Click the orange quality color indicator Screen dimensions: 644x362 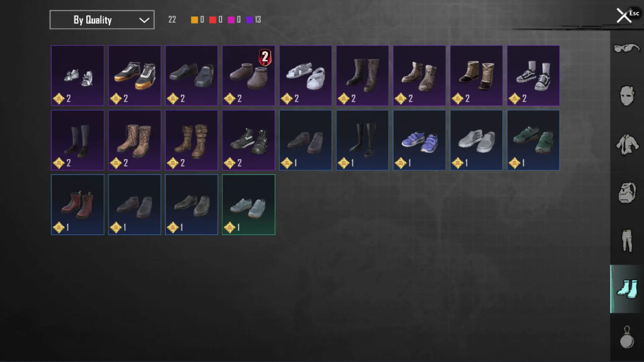pos(194,20)
